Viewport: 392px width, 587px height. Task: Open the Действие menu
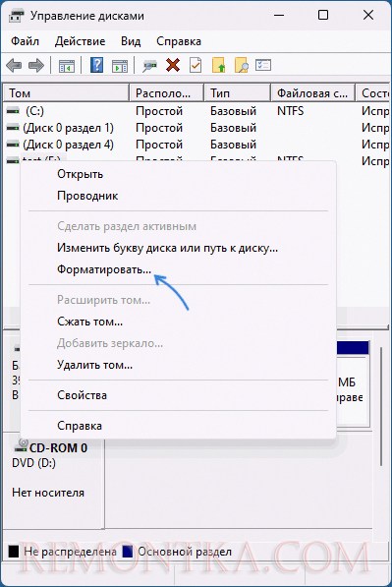(80, 41)
